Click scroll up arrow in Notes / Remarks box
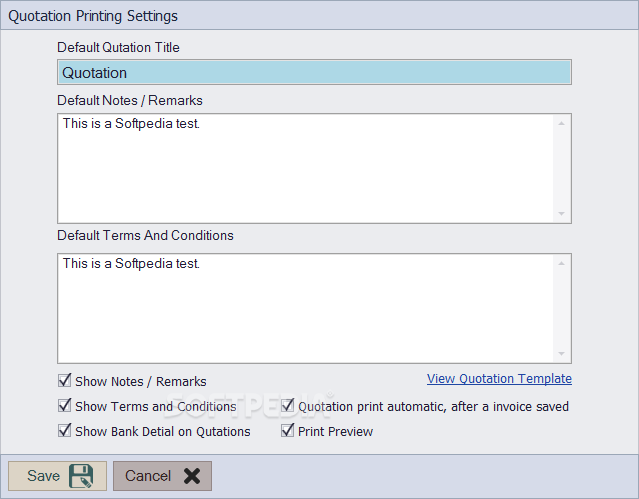Viewport: 639px width, 499px height. (x=562, y=124)
